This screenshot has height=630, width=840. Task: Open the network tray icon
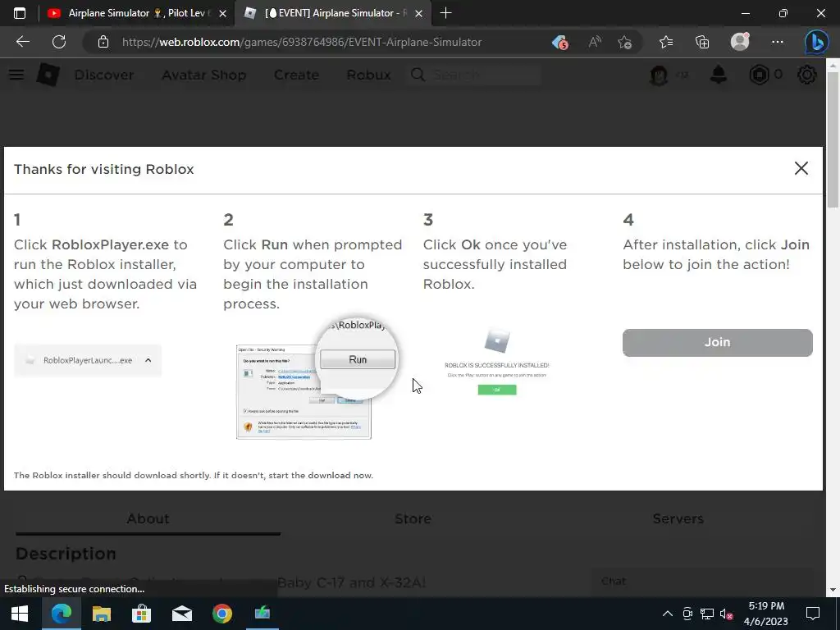tap(707, 614)
